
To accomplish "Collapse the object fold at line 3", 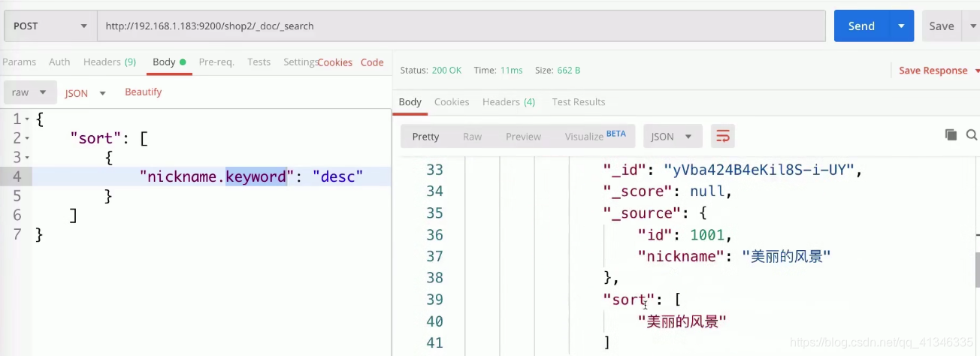I will tap(27, 158).
